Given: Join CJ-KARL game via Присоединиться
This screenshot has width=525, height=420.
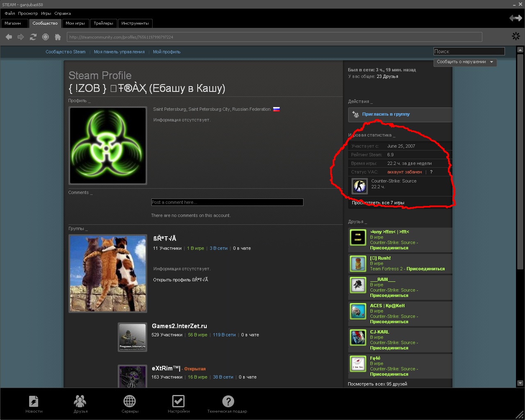Looking at the screenshot, I should point(389,348).
